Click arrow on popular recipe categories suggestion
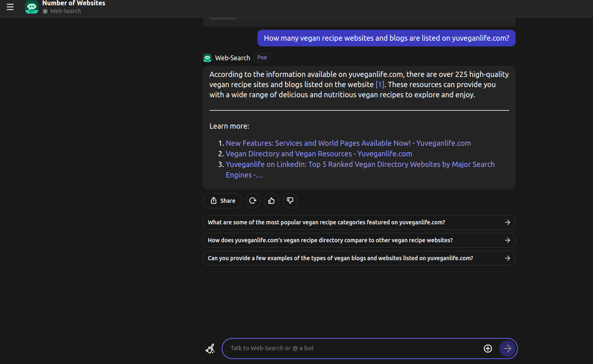Screen dimensions: 593x364 point(507,222)
